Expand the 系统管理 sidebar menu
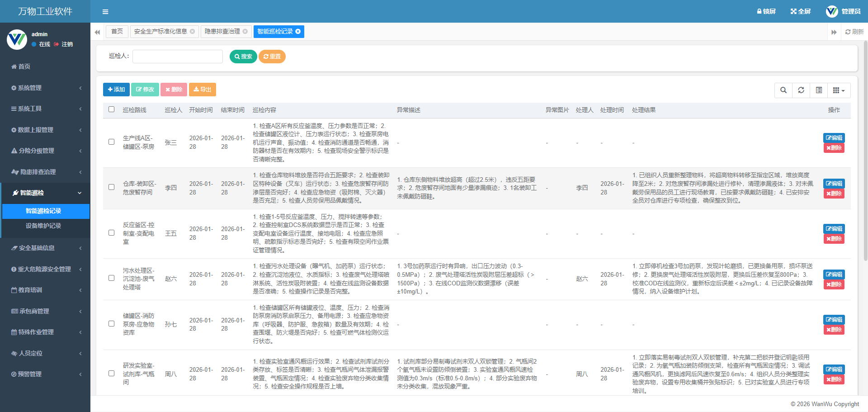 (45, 88)
